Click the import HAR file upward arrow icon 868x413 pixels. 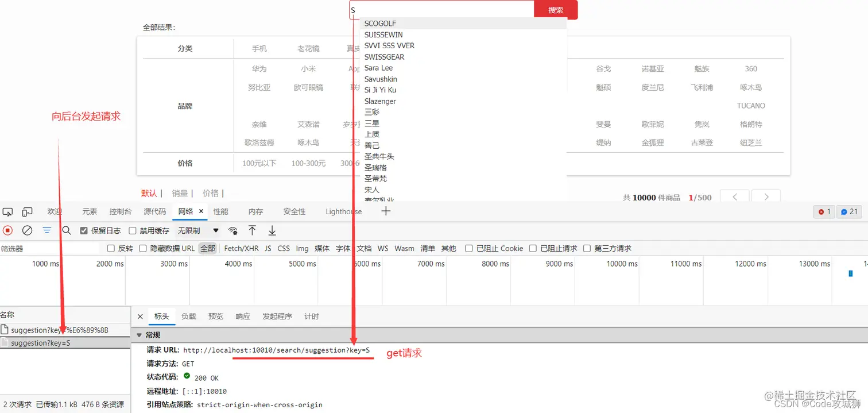pos(252,230)
